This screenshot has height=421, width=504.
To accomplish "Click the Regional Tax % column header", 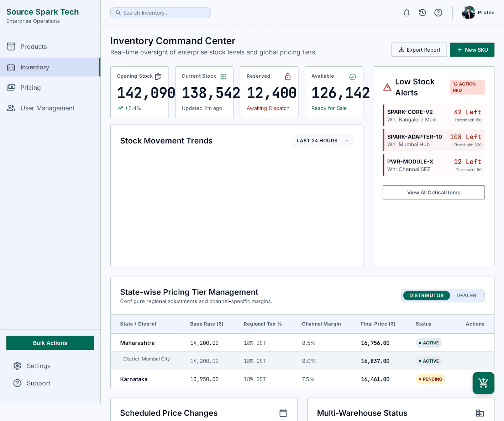I will [263, 324].
